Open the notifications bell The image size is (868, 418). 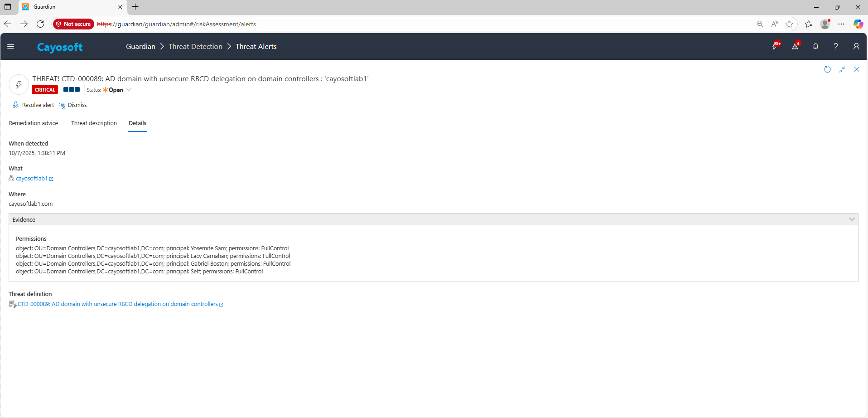click(815, 46)
